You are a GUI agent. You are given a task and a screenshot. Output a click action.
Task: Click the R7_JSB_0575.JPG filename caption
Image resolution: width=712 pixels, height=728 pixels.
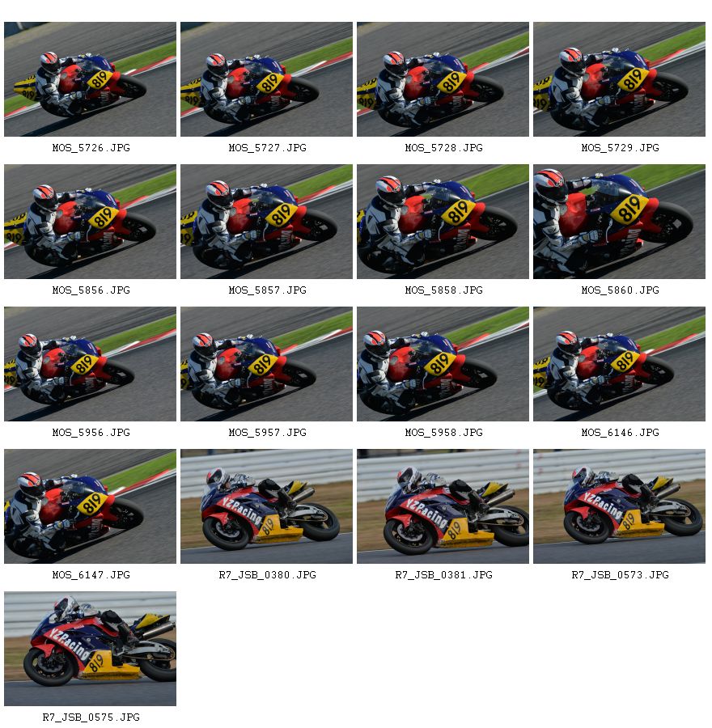(x=91, y=717)
